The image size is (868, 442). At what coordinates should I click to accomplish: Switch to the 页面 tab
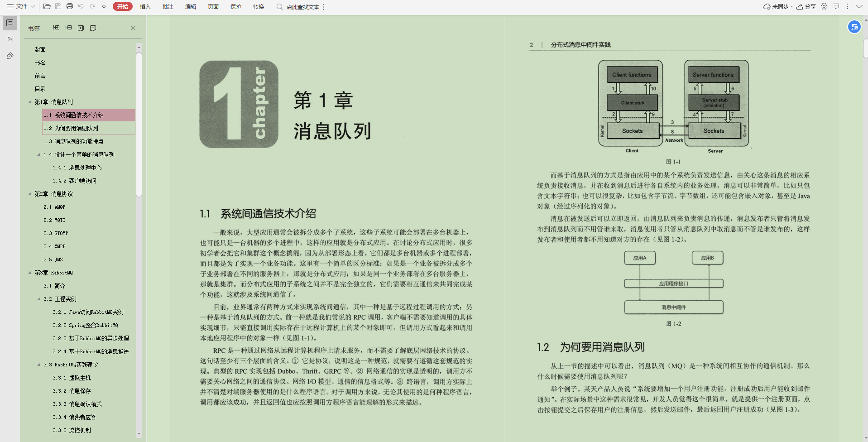213,7
